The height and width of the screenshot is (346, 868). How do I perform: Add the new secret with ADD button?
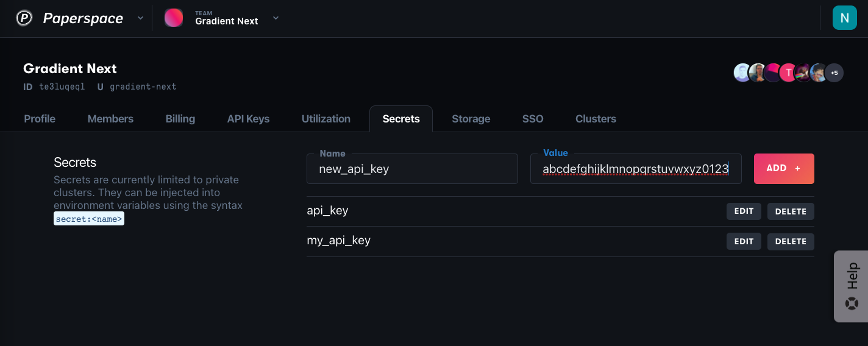(x=784, y=169)
